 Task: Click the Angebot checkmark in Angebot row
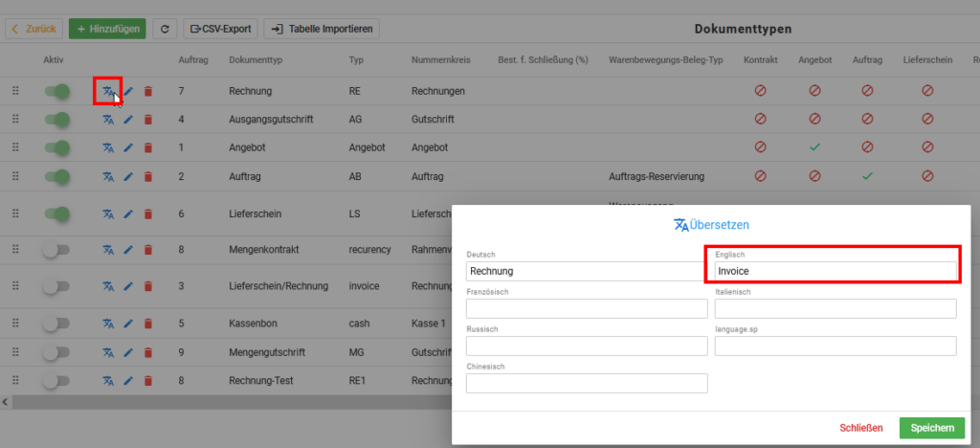click(x=813, y=148)
